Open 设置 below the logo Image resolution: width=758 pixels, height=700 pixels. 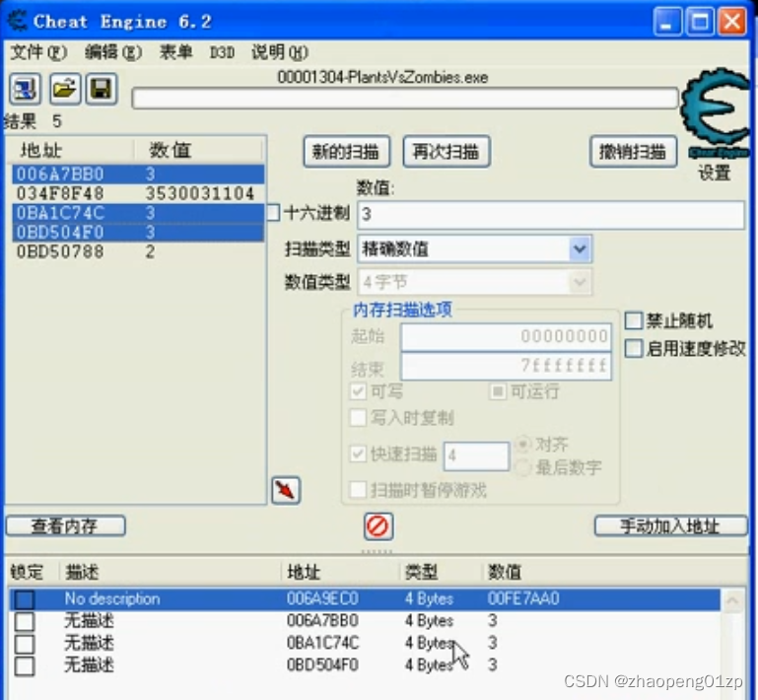point(714,173)
